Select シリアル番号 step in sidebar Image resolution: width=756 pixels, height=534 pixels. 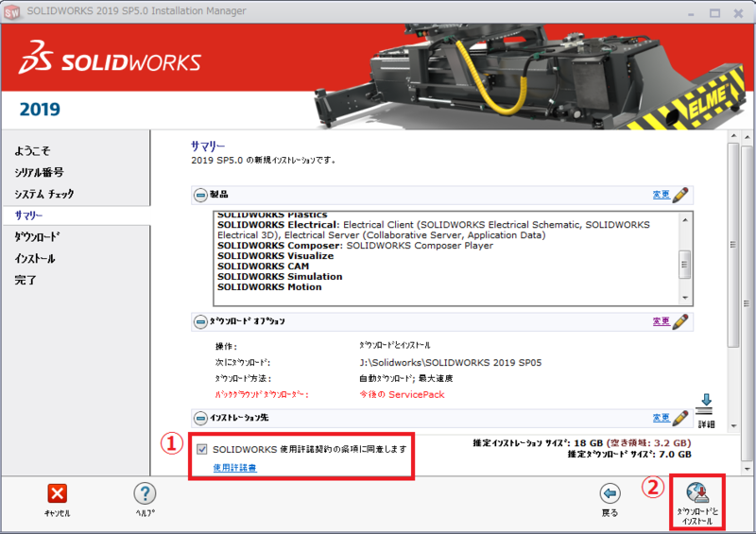39,172
